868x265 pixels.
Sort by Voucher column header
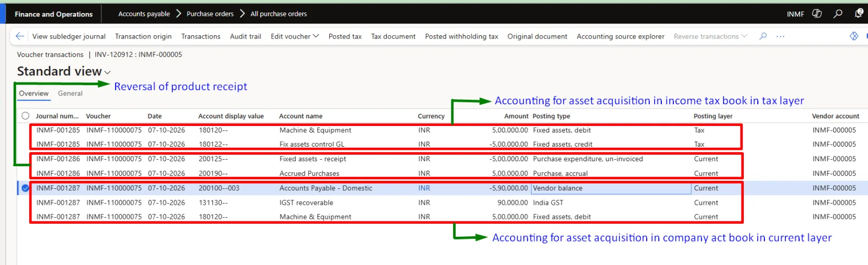98,116
